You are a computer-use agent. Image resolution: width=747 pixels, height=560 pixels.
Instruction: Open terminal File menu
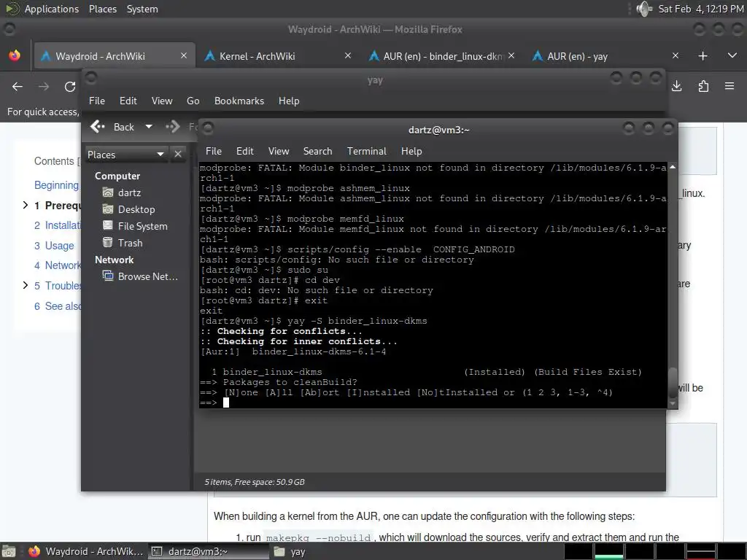214,151
